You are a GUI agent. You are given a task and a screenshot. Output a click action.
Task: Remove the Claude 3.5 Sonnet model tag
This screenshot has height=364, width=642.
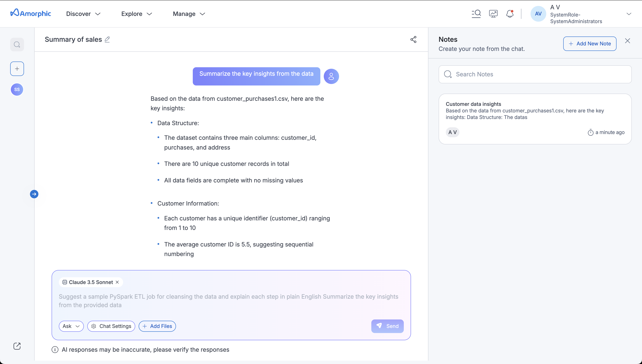(117, 282)
